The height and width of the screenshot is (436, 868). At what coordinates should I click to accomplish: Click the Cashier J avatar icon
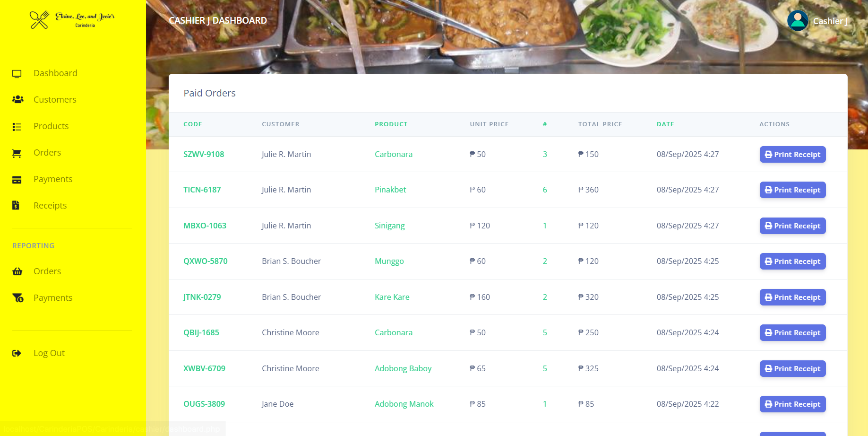(x=798, y=21)
